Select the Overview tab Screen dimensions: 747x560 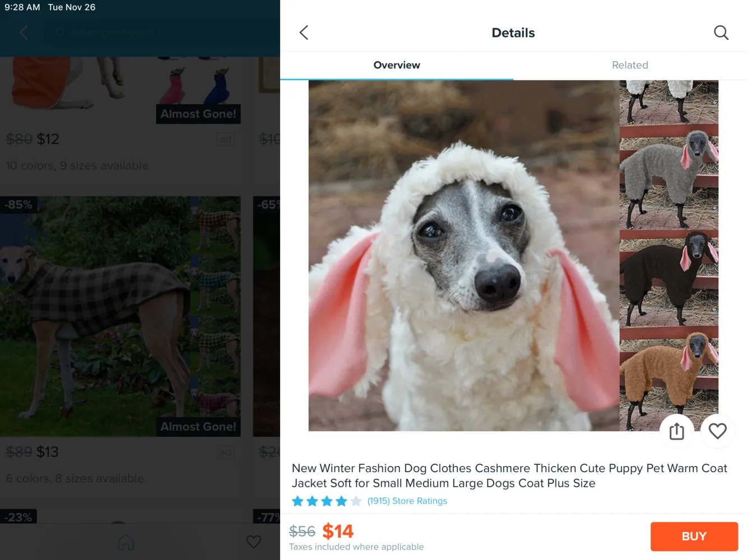click(397, 65)
